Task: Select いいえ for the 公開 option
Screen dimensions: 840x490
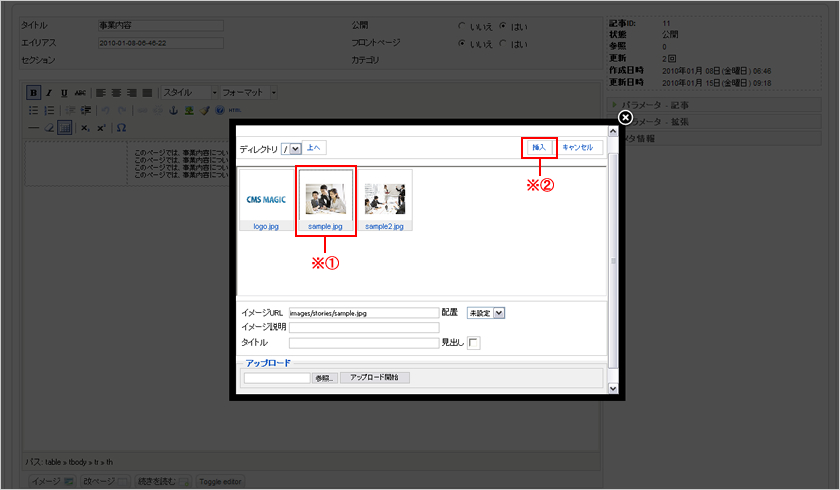Action: 461,26
